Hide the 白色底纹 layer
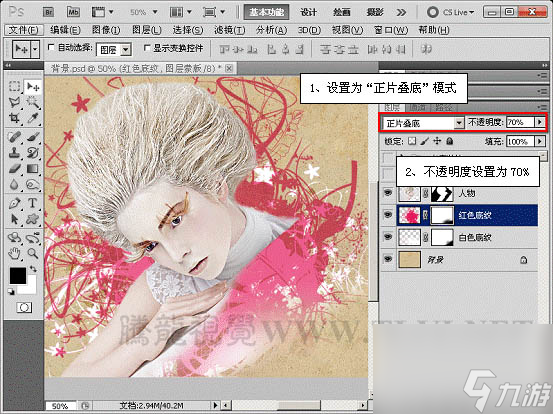Viewport: 553px width, 414px height. 388,237
